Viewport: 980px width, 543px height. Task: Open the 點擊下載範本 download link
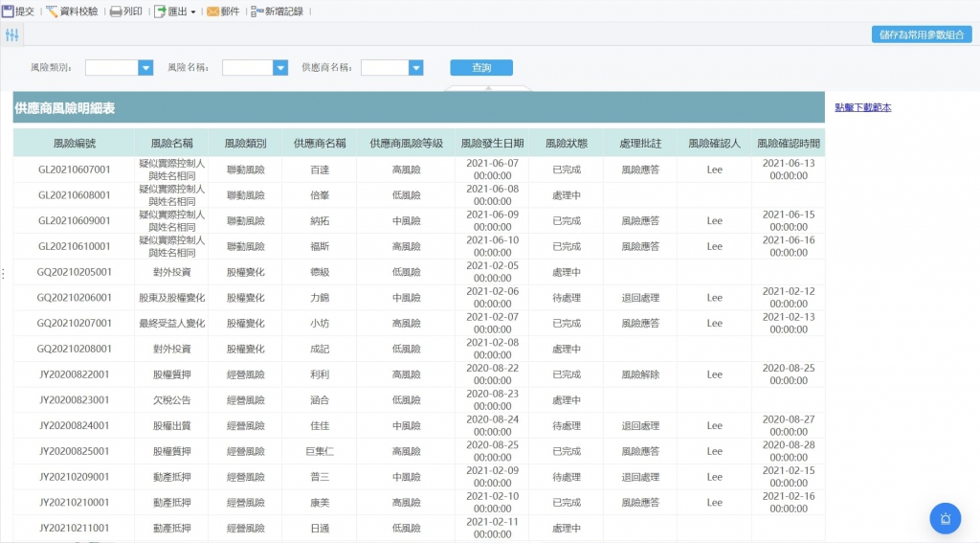coord(863,107)
